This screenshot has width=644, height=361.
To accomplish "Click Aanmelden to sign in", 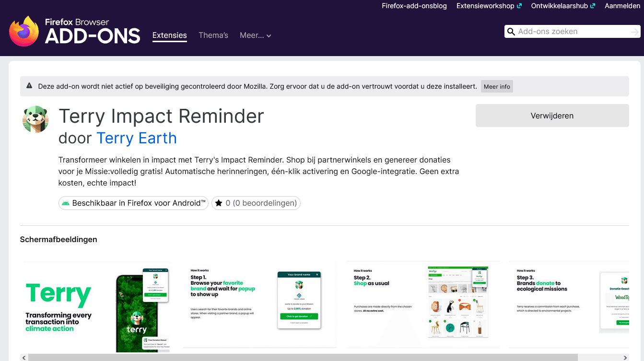I will point(622,6).
